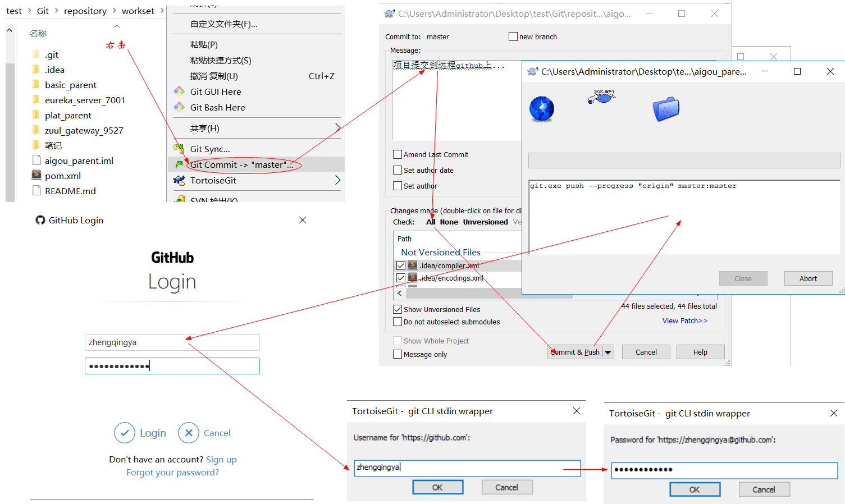Toggle the Set author date checkbox

[x=398, y=170]
